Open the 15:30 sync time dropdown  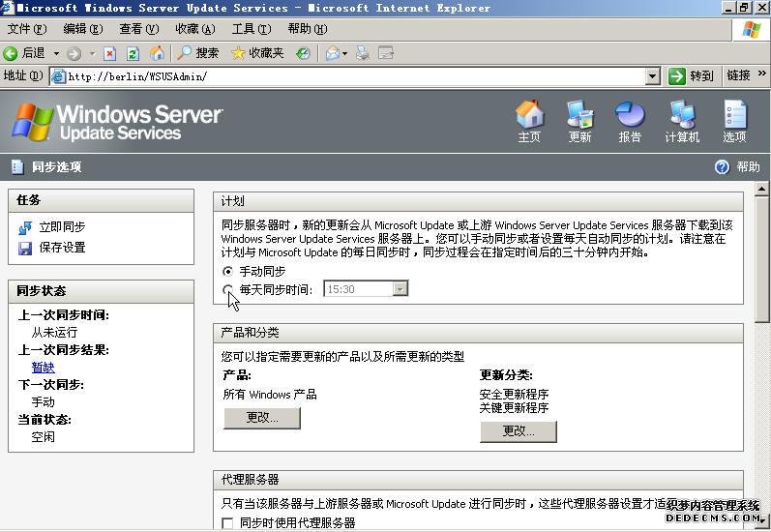coord(400,289)
